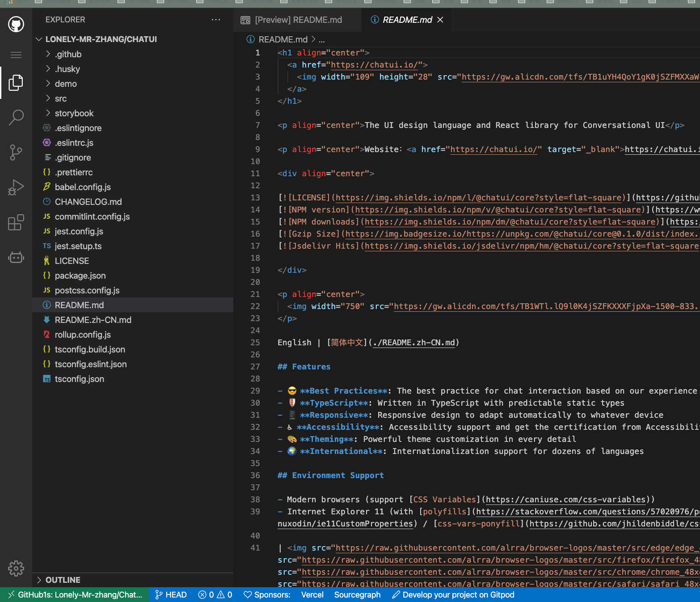Open the Source Control icon
The height and width of the screenshot is (602, 700).
click(16, 153)
